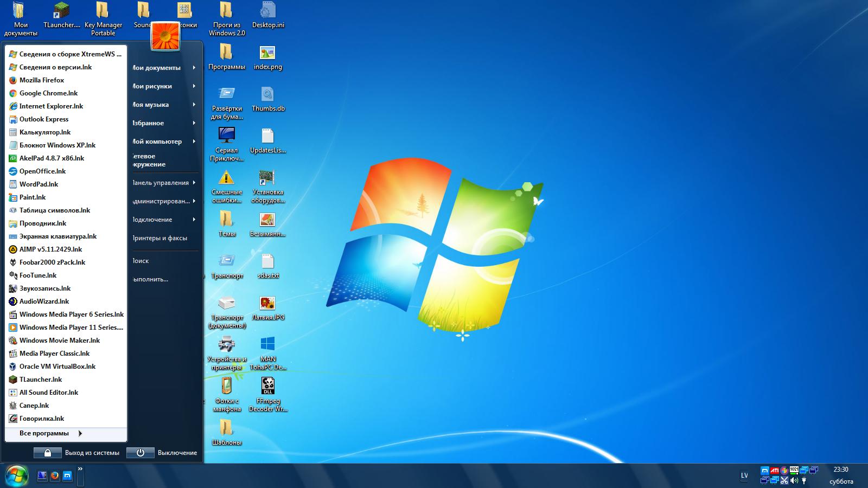Launch Windows Movie Maker.lnk
868x488 pixels.
66,341
